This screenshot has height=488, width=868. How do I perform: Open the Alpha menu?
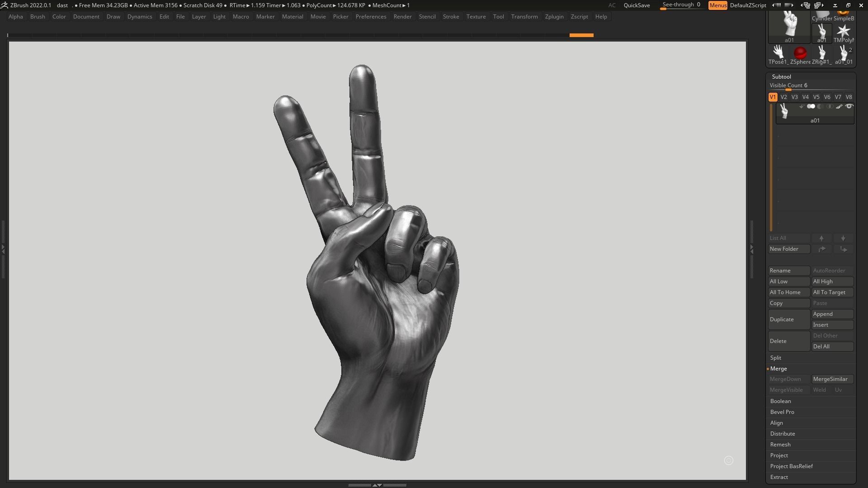[x=15, y=17]
